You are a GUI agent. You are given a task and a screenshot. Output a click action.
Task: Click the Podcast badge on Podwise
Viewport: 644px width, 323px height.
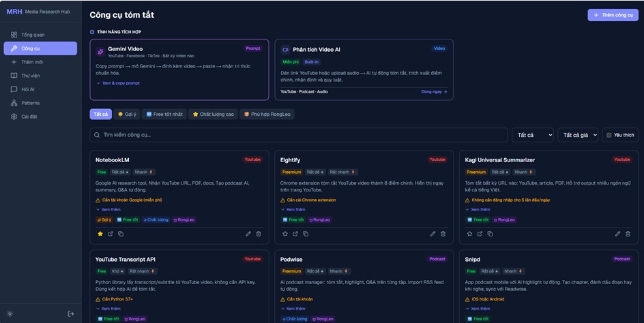437,259
